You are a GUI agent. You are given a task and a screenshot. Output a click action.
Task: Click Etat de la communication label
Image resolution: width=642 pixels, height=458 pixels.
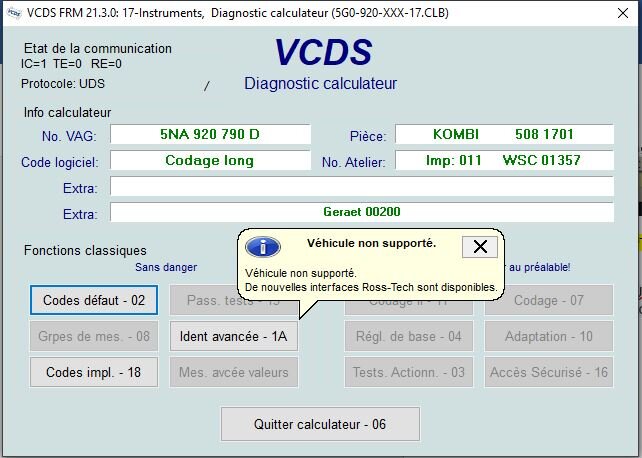(97, 48)
